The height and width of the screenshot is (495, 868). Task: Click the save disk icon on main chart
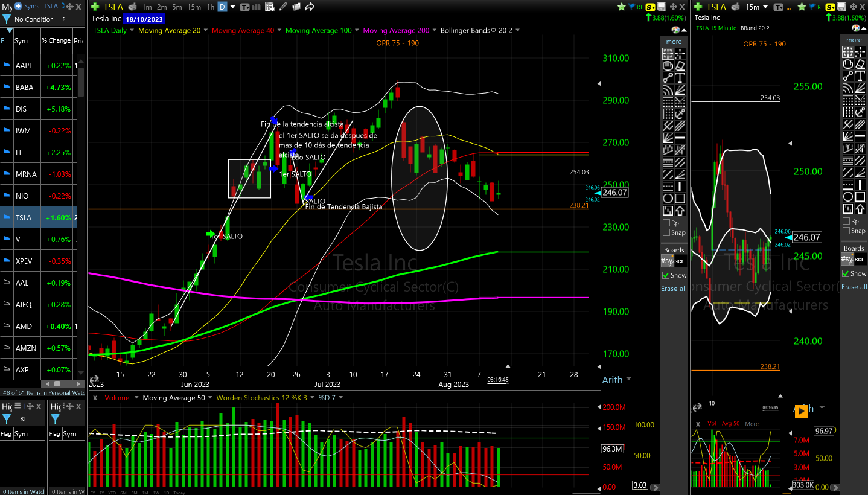tap(662, 7)
